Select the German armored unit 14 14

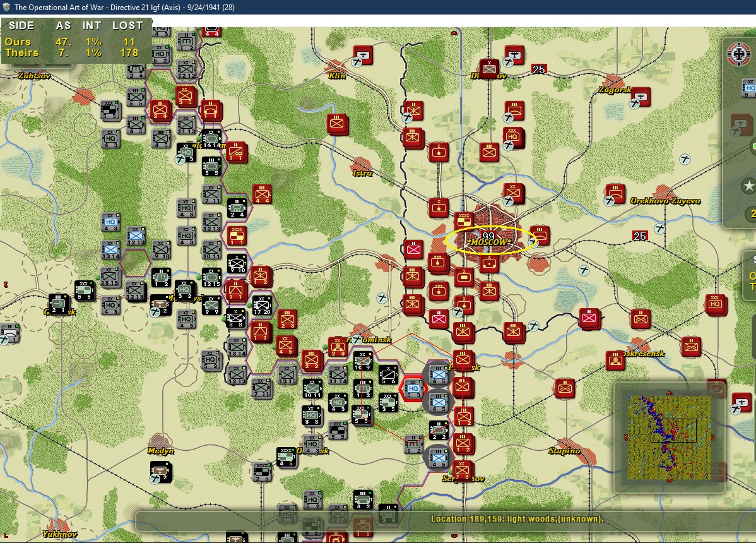(211, 139)
